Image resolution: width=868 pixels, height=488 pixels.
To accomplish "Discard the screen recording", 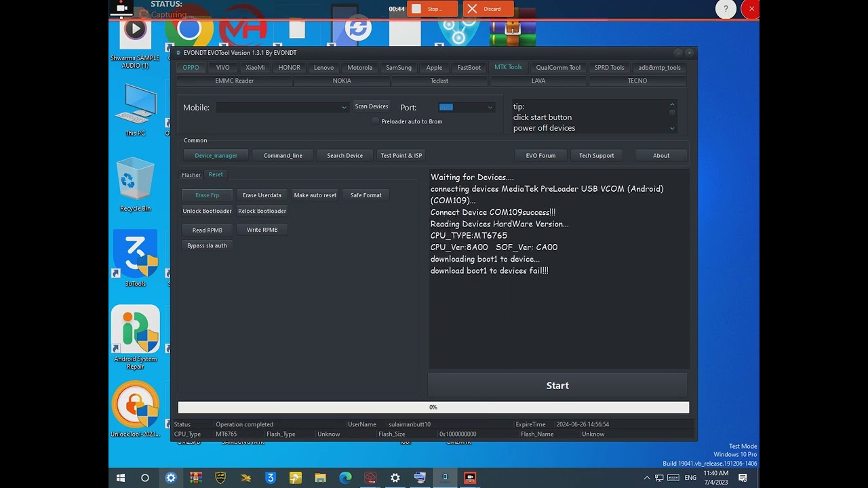I will pyautogui.click(x=488, y=9).
